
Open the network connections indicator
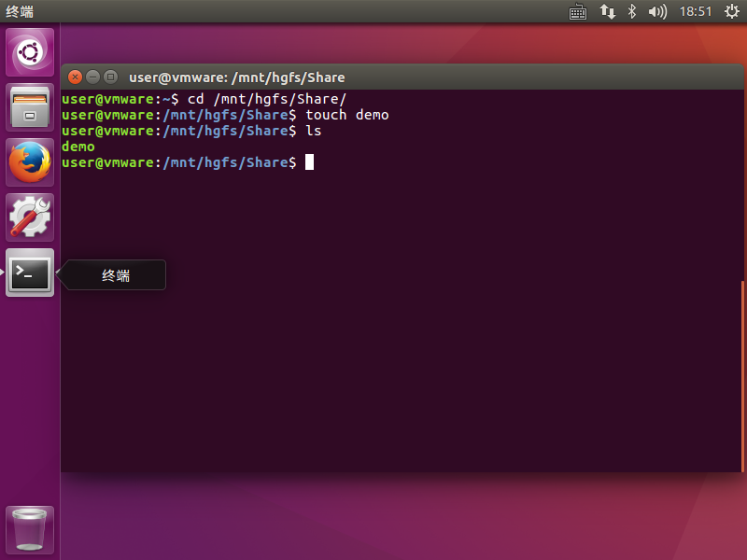tap(608, 11)
